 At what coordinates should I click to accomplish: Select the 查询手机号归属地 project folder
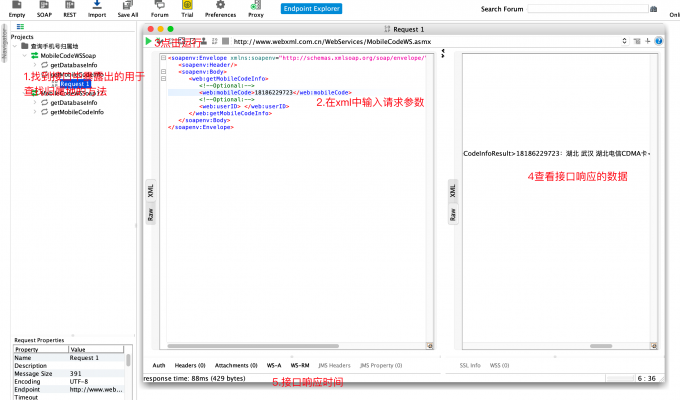(50, 46)
